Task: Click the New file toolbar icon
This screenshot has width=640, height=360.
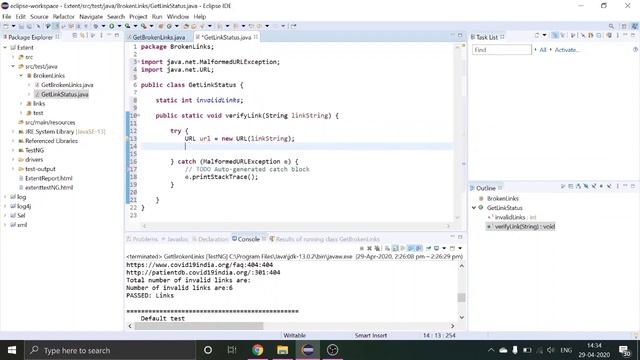Action: [6, 26]
